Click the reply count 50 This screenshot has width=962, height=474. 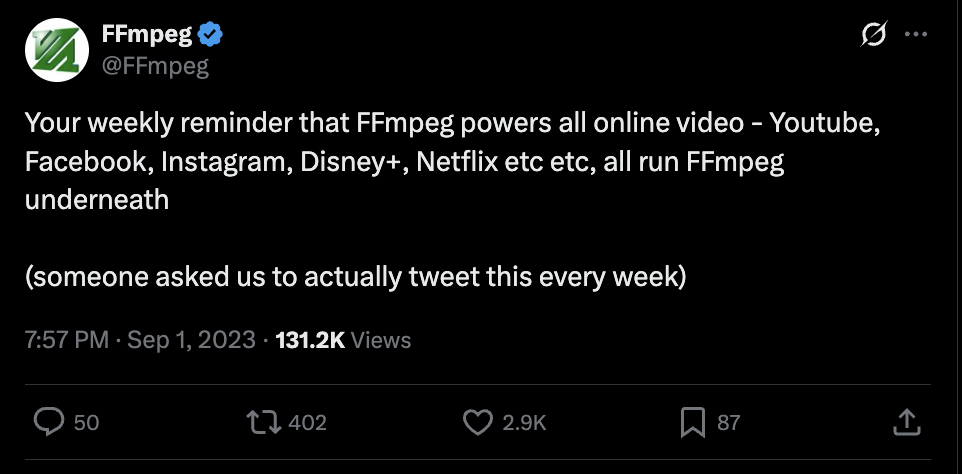87,422
